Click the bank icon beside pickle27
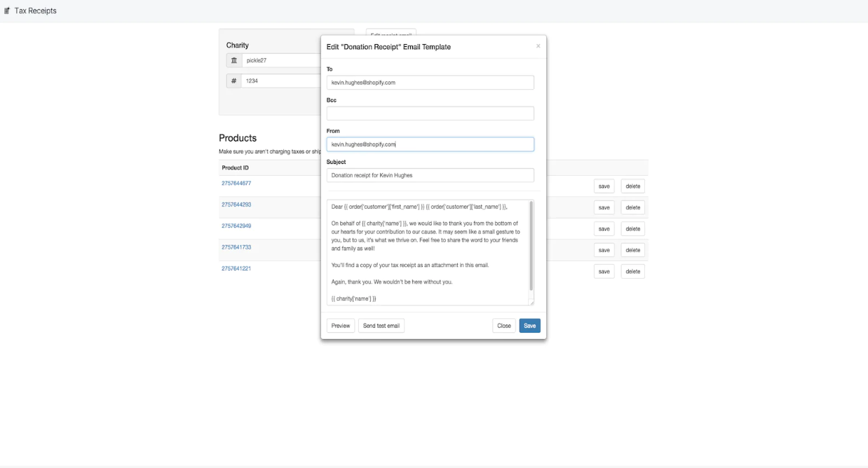The image size is (868, 468). [x=234, y=60]
